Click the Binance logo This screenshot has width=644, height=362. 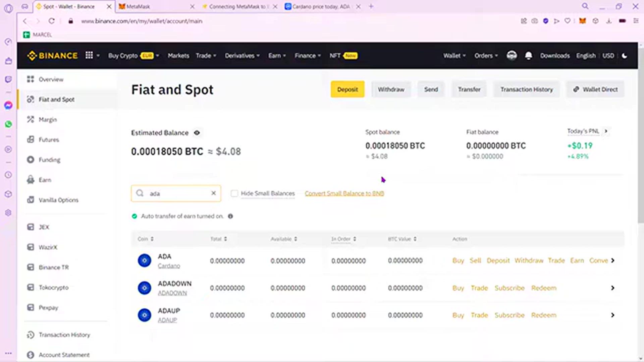(52, 56)
